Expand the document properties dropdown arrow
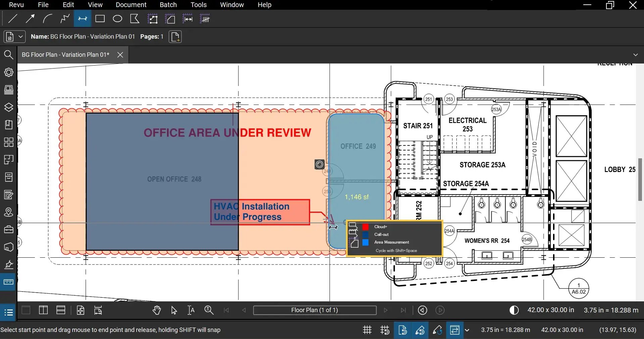The image size is (644, 339). 20,37
